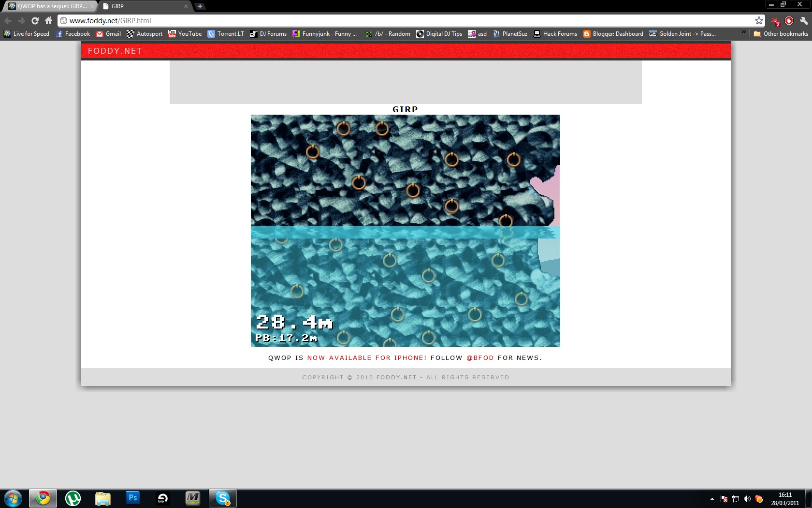Open uTorrent from the taskbar
Viewport: 812px width, 508px height.
tap(73, 498)
